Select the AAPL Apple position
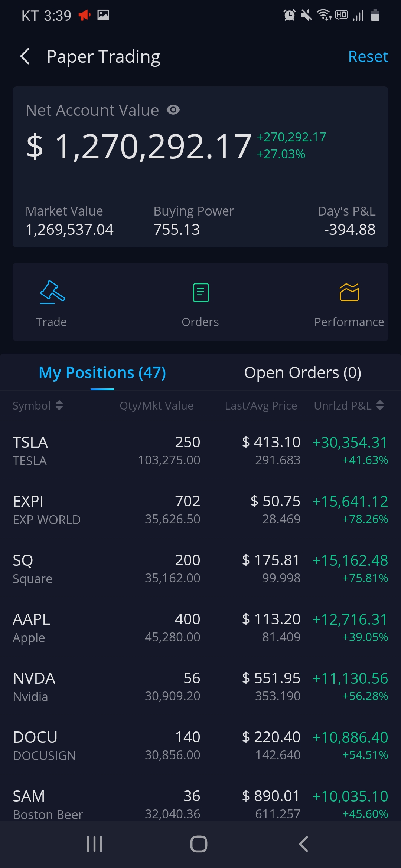Screen dimensions: 401x868 200,627
